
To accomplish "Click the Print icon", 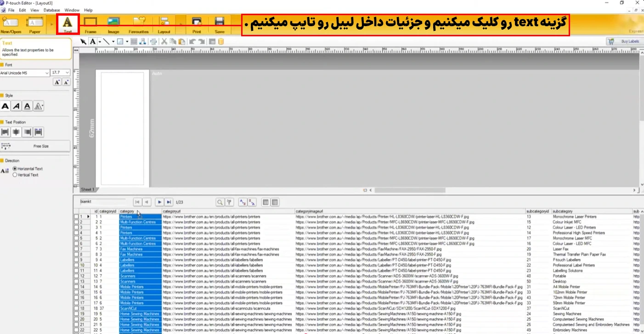I will 197,24.
